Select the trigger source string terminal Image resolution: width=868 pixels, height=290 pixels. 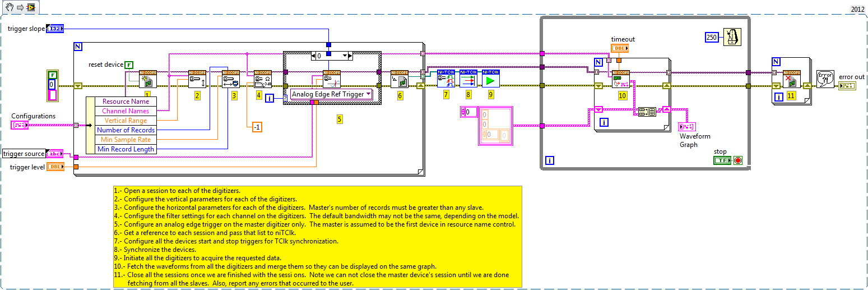click(x=54, y=153)
